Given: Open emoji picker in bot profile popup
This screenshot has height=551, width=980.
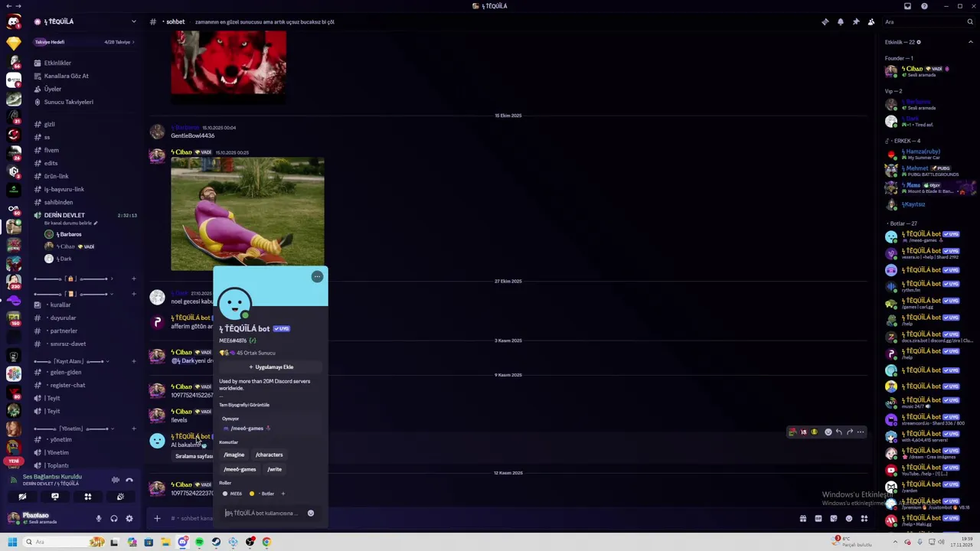Looking at the screenshot, I should pos(311,513).
